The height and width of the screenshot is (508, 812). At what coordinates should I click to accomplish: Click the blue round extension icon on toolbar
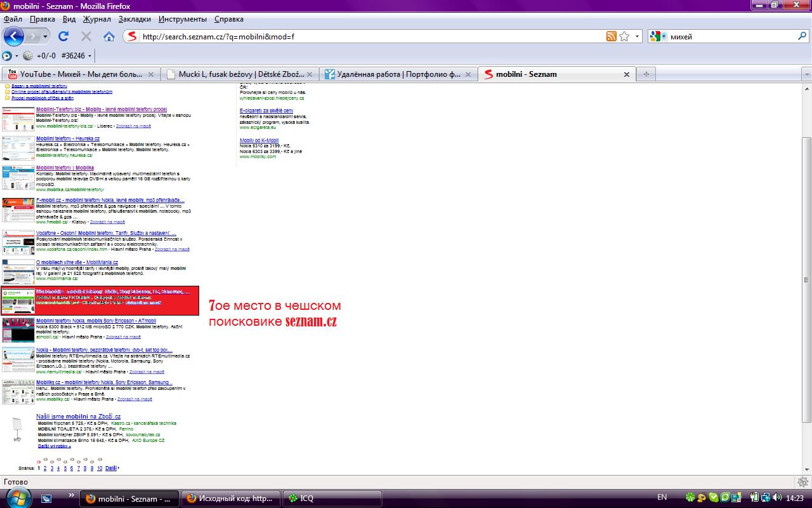point(7,55)
